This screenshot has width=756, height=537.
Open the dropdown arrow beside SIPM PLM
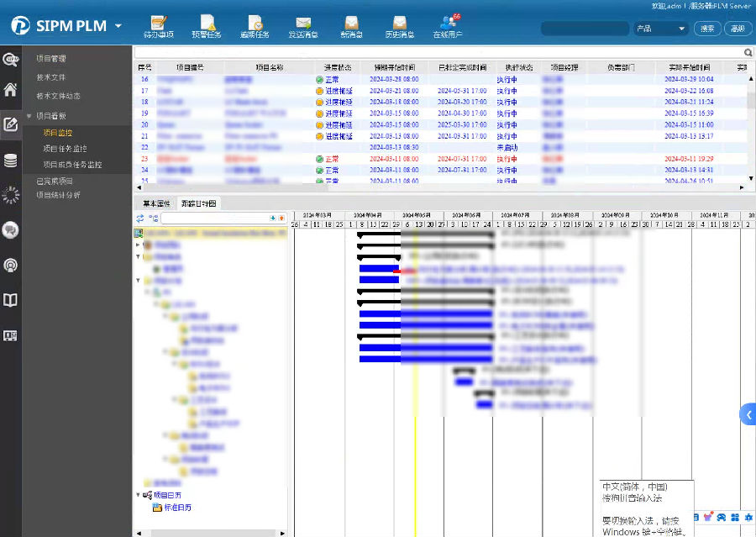[118, 26]
